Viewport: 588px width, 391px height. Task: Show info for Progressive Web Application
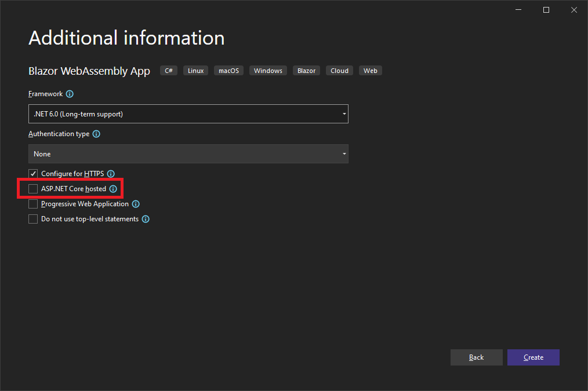pos(136,204)
